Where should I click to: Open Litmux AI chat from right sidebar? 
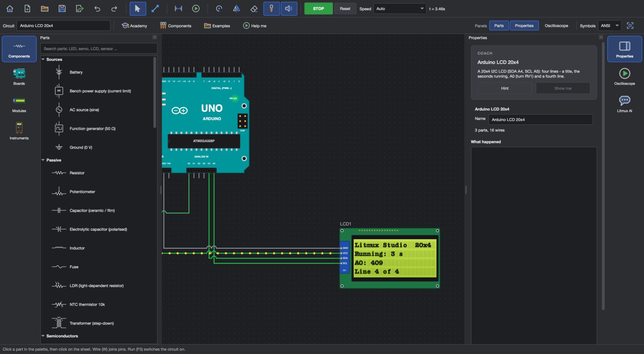625,104
